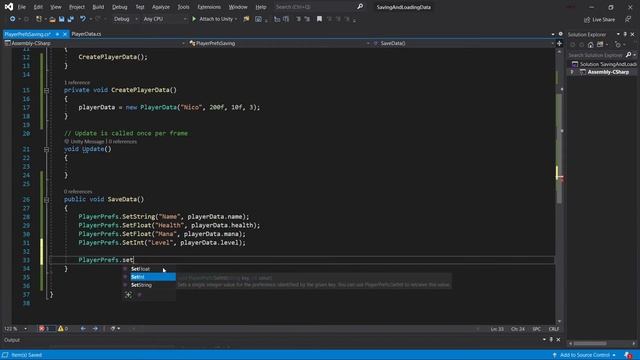640x360 pixels.
Task: Click Solution Explorer pending changes filter icon
Action: pos(618,44)
